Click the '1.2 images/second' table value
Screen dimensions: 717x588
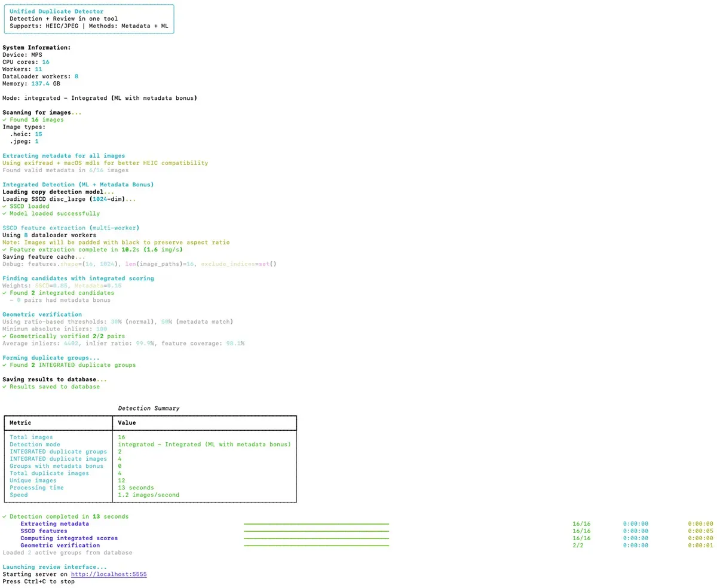149,495
